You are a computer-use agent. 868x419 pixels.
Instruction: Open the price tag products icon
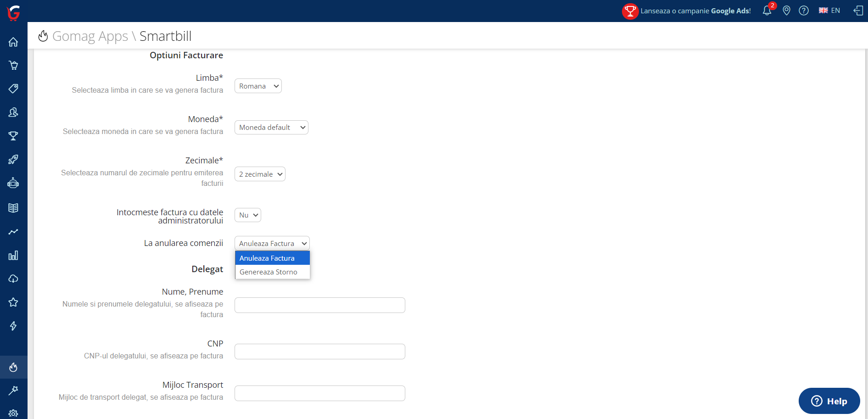13,89
